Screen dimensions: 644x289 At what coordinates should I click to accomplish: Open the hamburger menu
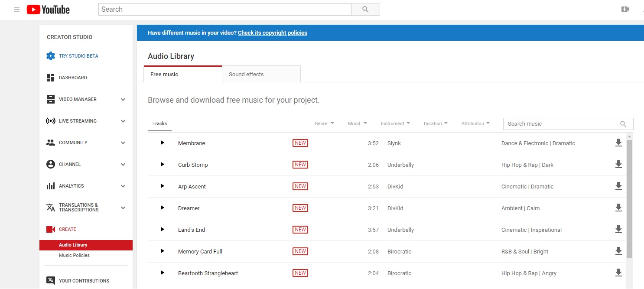click(16, 9)
